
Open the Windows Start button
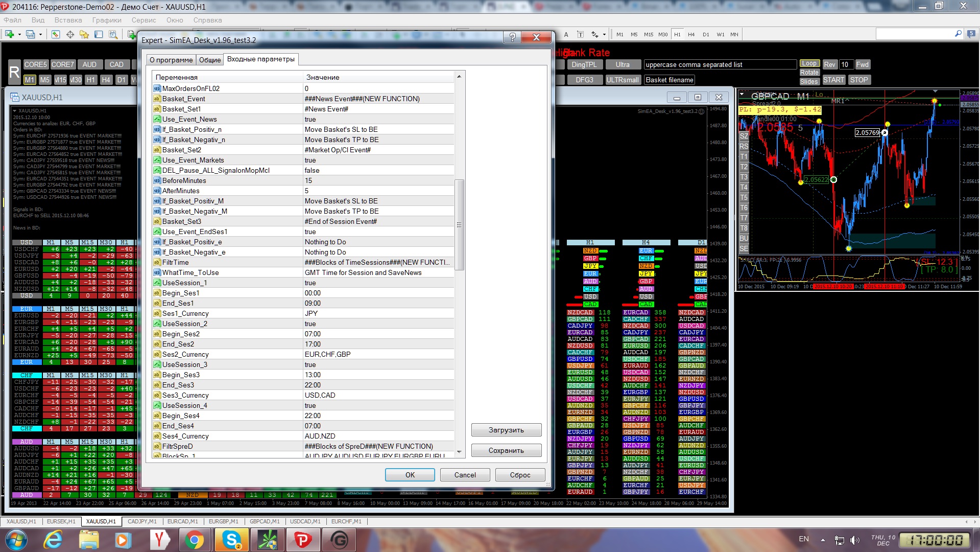pyautogui.click(x=16, y=540)
